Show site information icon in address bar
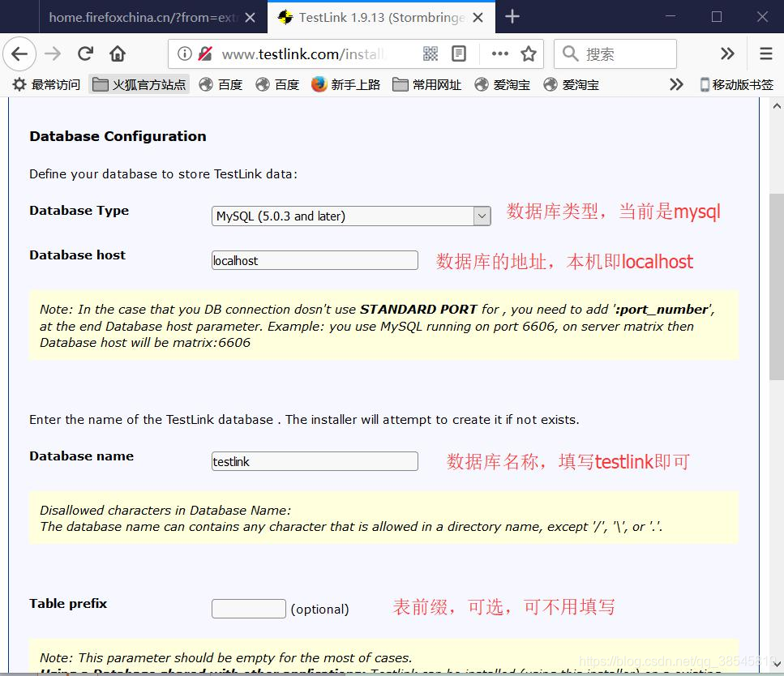This screenshot has height=676, width=784. (x=185, y=53)
